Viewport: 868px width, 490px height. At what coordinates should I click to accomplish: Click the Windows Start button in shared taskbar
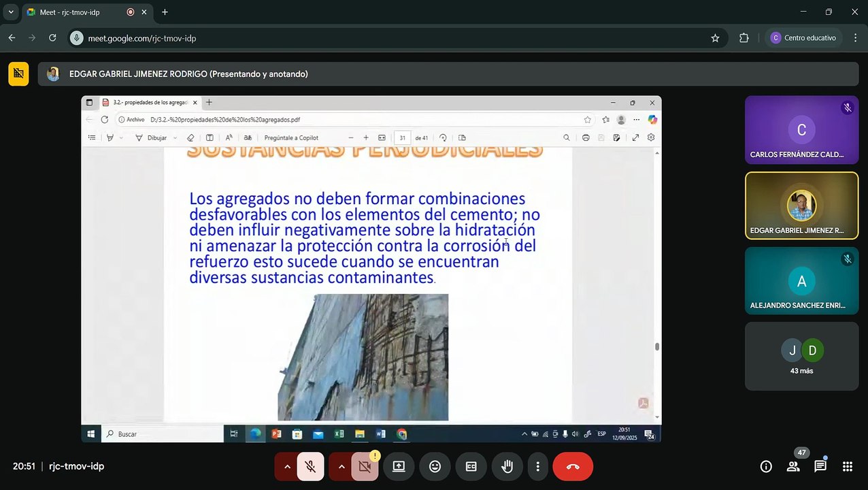click(90, 434)
